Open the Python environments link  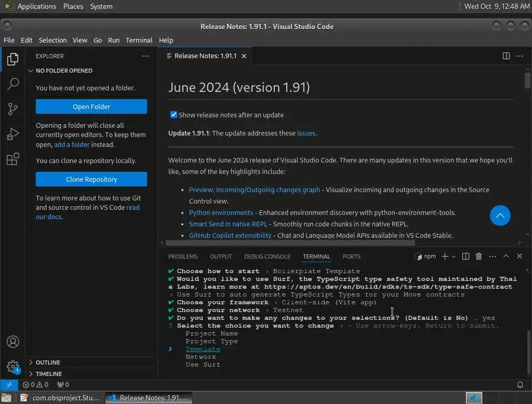coord(220,212)
